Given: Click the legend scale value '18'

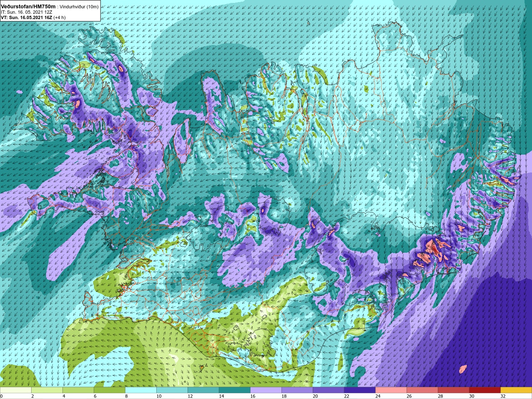Looking at the screenshot, I should pos(283,396).
